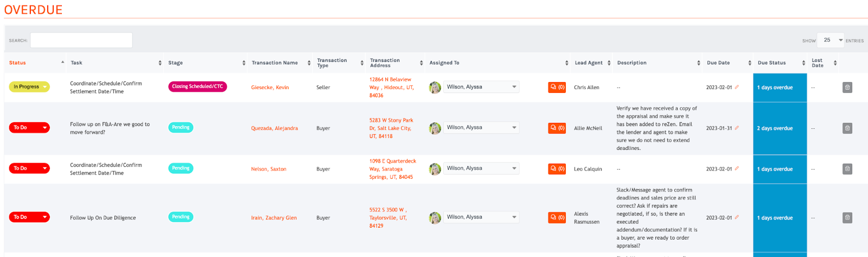This screenshot has height=257, width=868.
Task: Sort by Due Date column
Action: [x=728, y=63]
